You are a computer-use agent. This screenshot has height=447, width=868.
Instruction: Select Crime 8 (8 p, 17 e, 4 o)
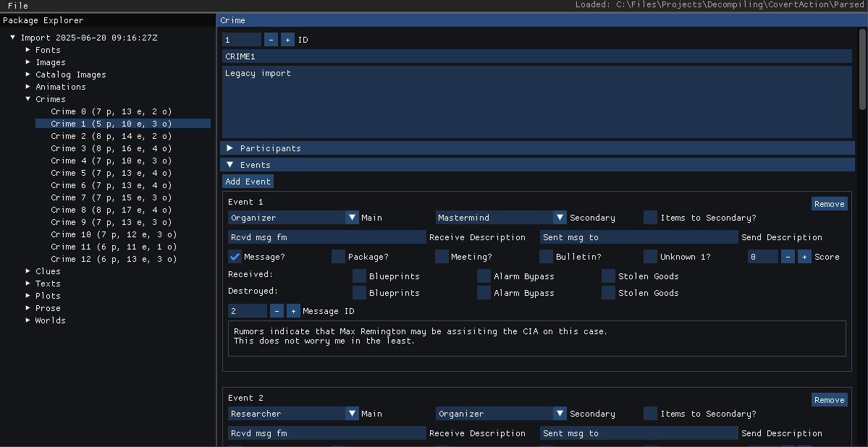(x=123, y=210)
